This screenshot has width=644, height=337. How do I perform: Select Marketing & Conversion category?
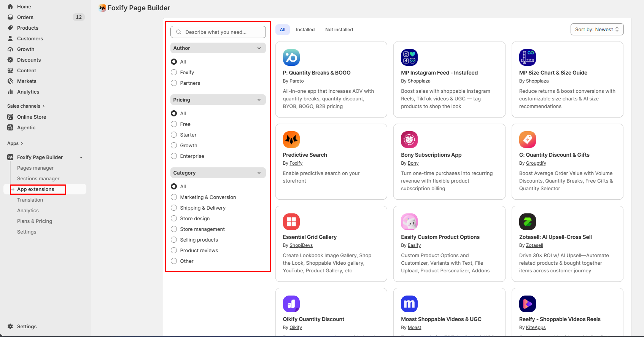click(174, 197)
